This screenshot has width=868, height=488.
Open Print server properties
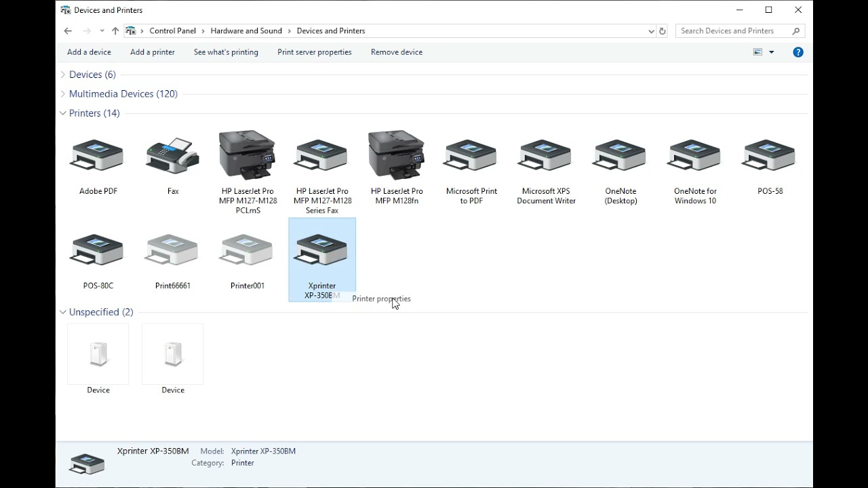[x=315, y=52]
